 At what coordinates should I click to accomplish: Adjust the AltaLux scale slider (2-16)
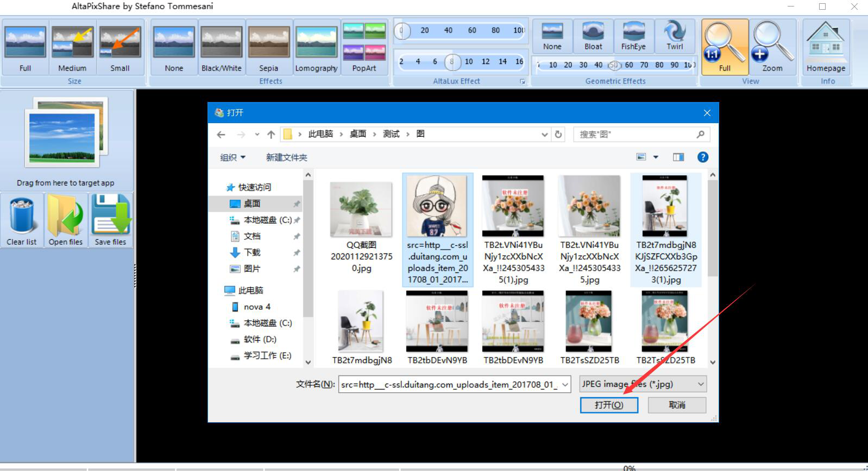[461, 62]
